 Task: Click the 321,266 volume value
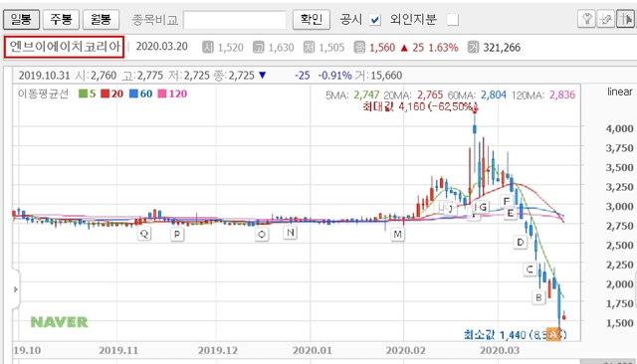(x=502, y=48)
